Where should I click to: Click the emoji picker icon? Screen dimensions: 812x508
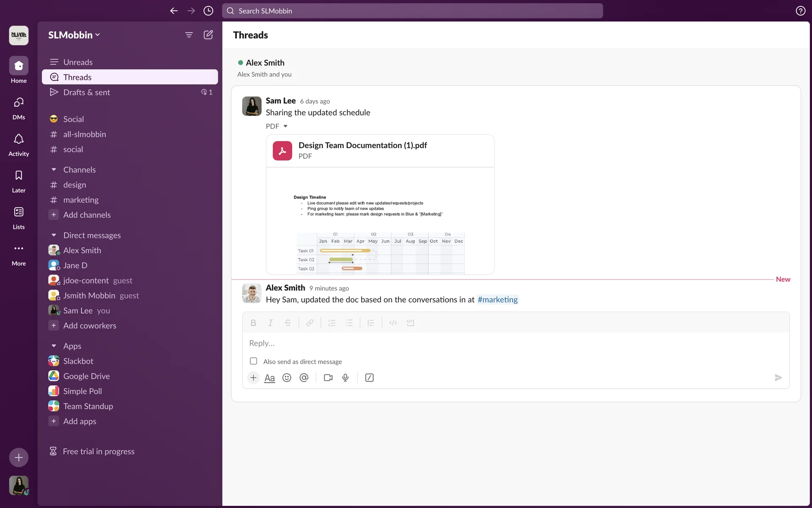287,378
